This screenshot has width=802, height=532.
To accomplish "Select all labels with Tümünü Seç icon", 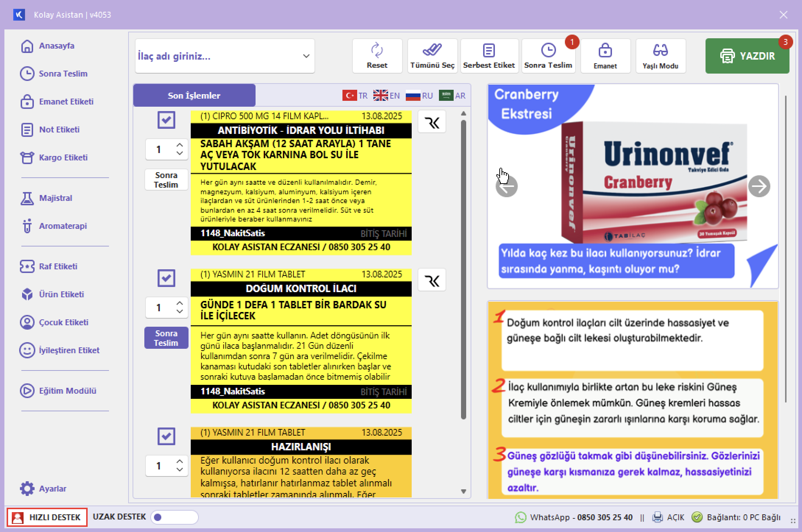I will [x=433, y=55].
